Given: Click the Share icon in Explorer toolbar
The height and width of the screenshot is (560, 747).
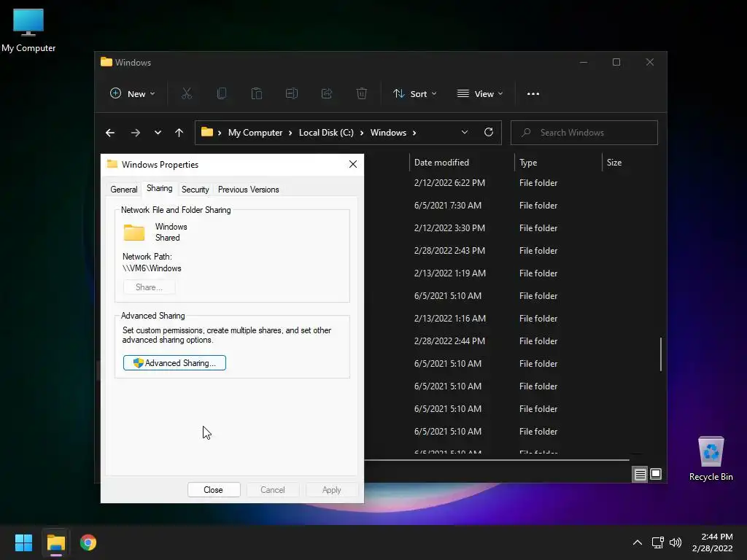Looking at the screenshot, I should point(327,94).
